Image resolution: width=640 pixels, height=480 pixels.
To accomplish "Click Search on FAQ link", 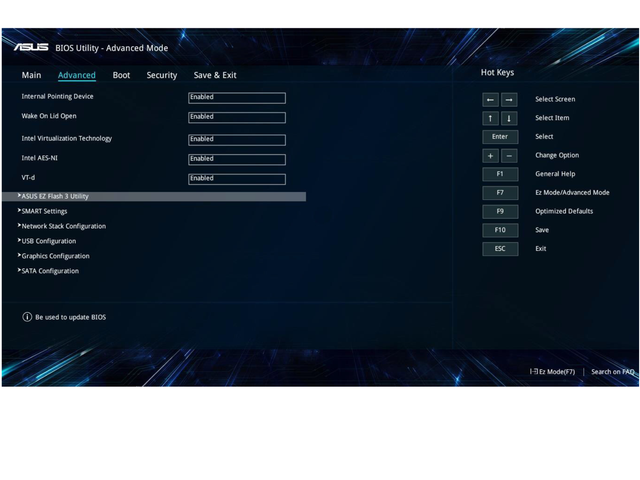I will 613,372.
